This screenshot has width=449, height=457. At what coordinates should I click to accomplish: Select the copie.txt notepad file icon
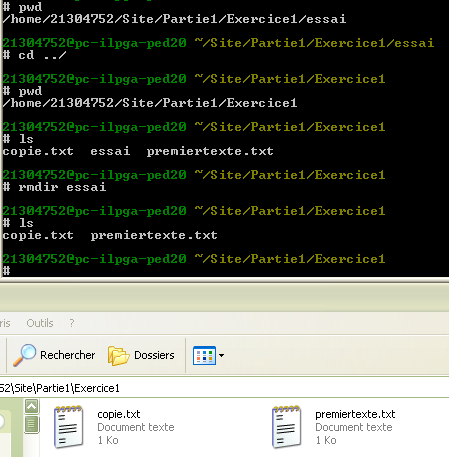click(x=69, y=427)
